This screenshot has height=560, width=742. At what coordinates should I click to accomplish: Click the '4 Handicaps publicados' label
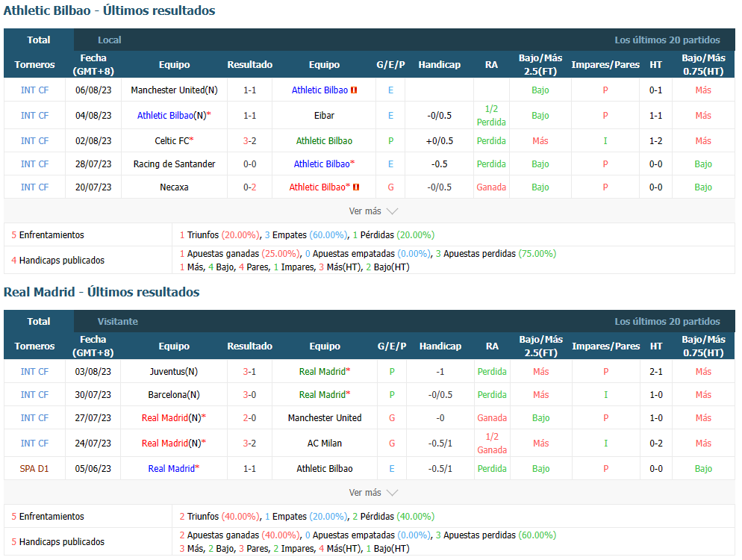pos(57,261)
